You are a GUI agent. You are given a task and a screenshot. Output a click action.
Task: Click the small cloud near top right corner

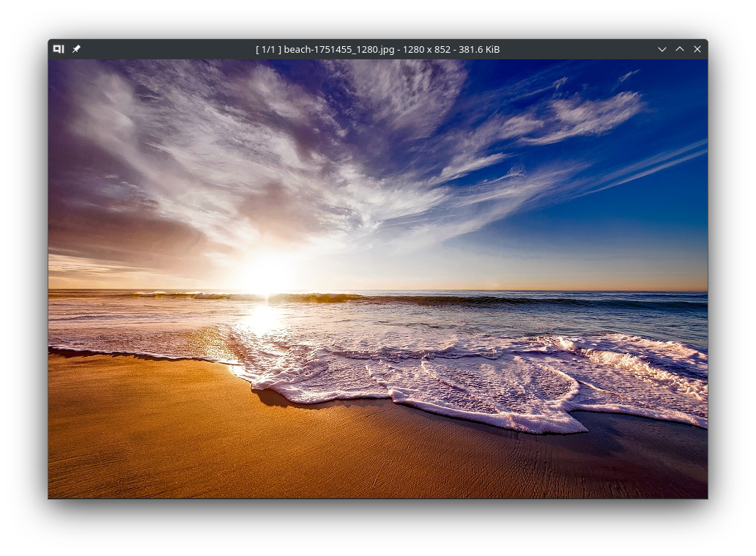click(628, 75)
